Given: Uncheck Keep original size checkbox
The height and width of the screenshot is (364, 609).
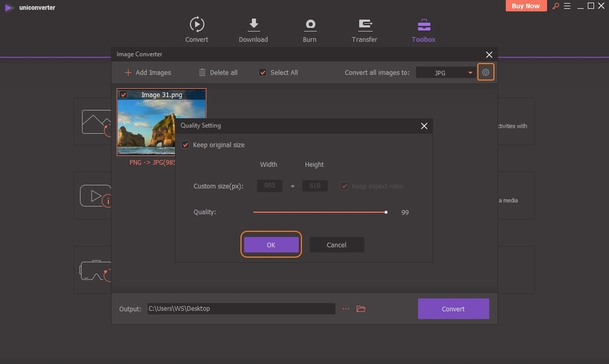Looking at the screenshot, I should coord(186,145).
